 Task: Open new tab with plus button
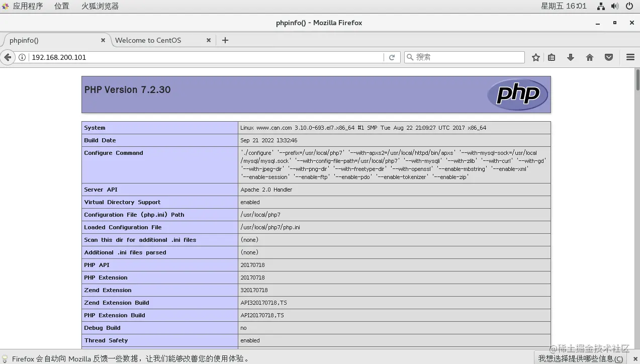click(x=225, y=40)
